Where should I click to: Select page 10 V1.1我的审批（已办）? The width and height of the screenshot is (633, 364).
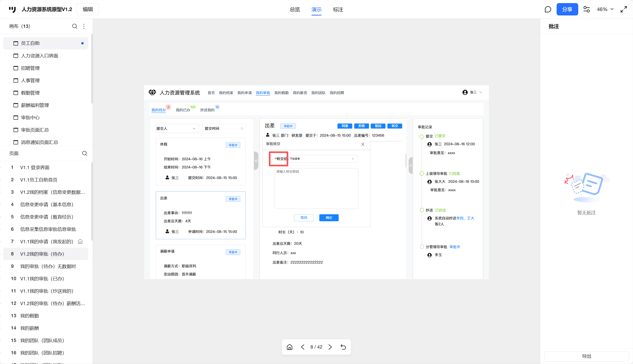[x=42, y=279]
